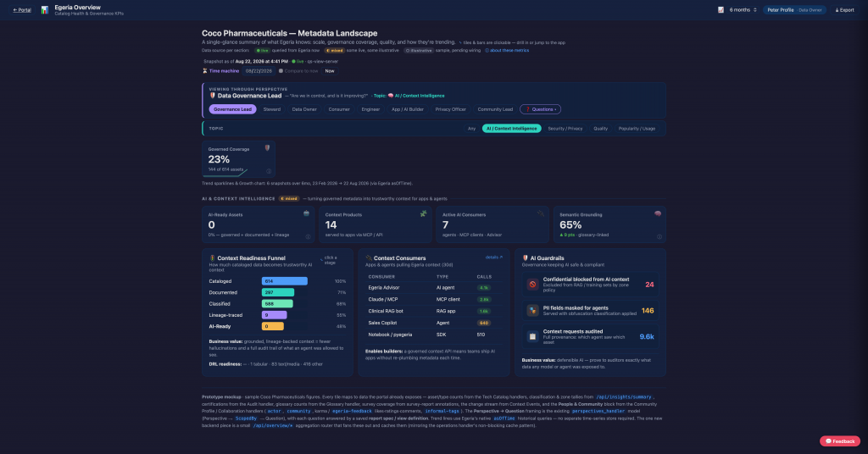Click the bar chart icon beside Egeria Overview
868x454 pixels.
45,10
